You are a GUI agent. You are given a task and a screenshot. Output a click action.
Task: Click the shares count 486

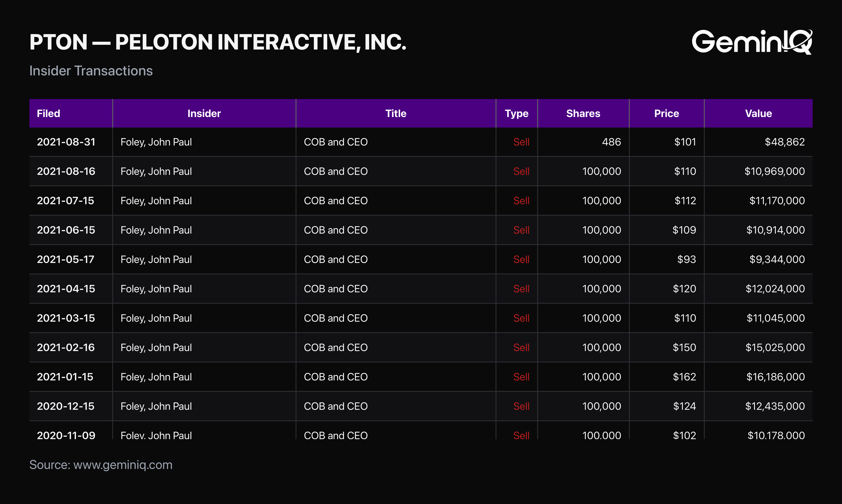coord(611,142)
